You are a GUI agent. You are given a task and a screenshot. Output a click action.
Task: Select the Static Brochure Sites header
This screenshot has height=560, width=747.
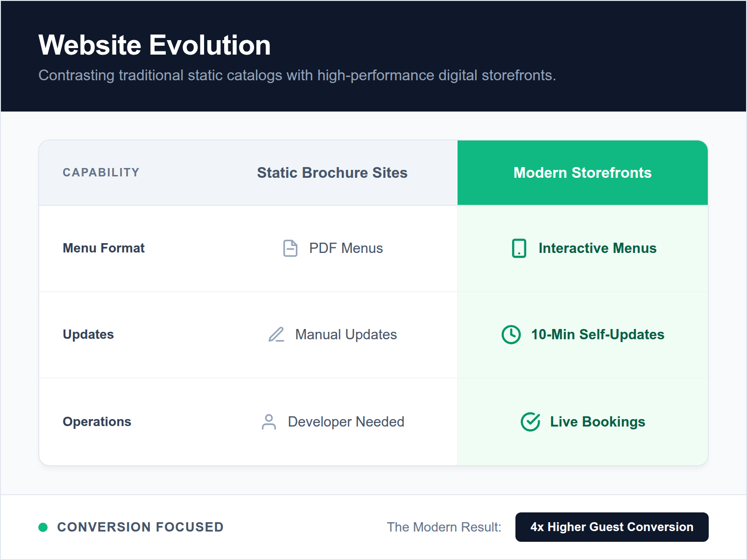pos(332,173)
